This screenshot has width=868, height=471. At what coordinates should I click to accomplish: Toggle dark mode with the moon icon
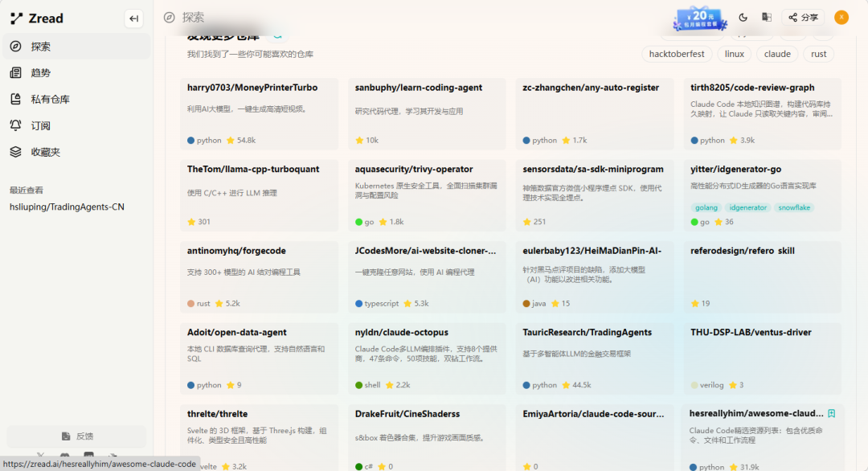click(743, 18)
